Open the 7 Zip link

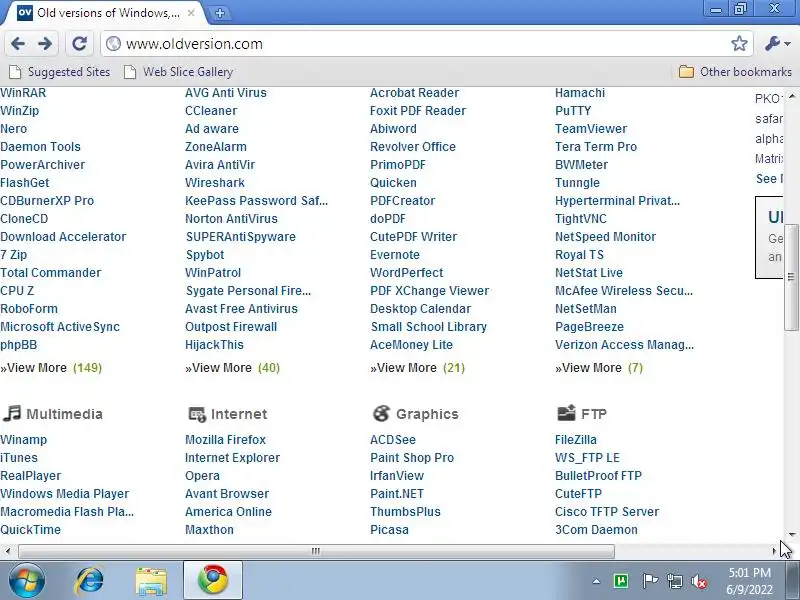coord(14,255)
